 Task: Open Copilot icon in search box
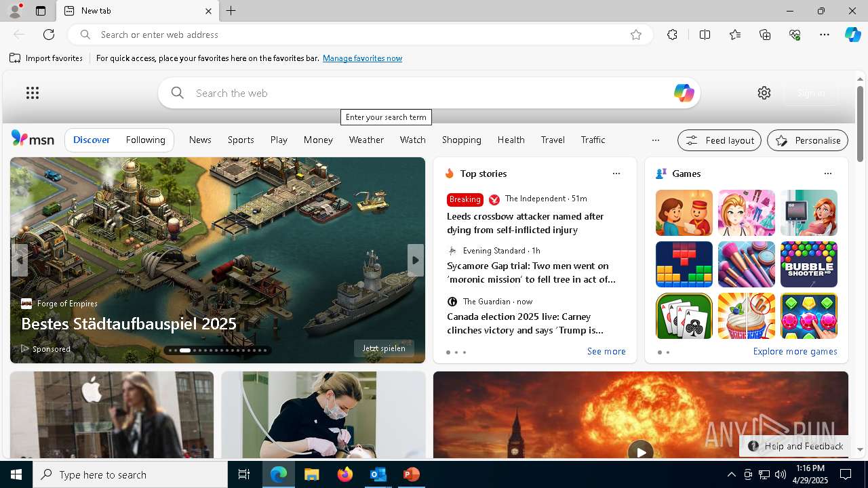(x=684, y=93)
